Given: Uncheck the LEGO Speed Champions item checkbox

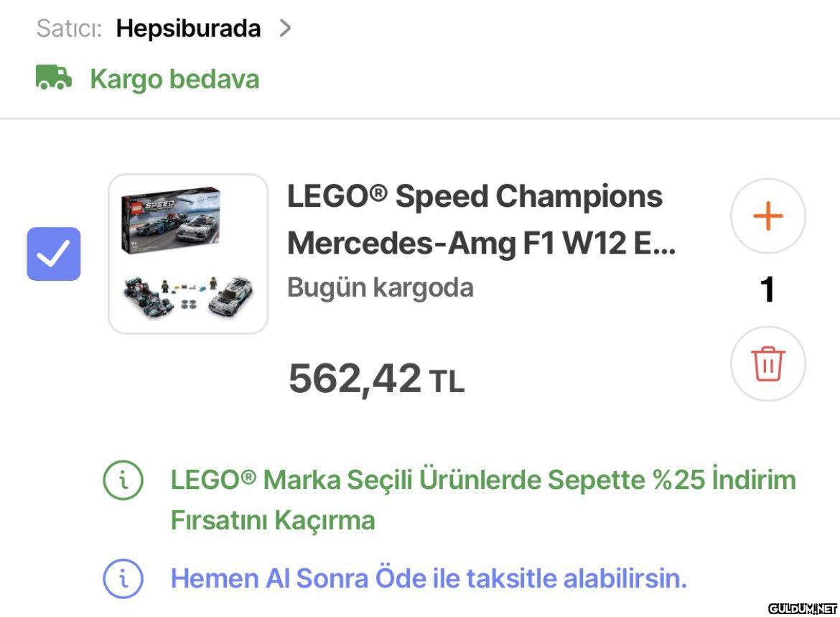Looking at the screenshot, I should [x=54, y=254].
